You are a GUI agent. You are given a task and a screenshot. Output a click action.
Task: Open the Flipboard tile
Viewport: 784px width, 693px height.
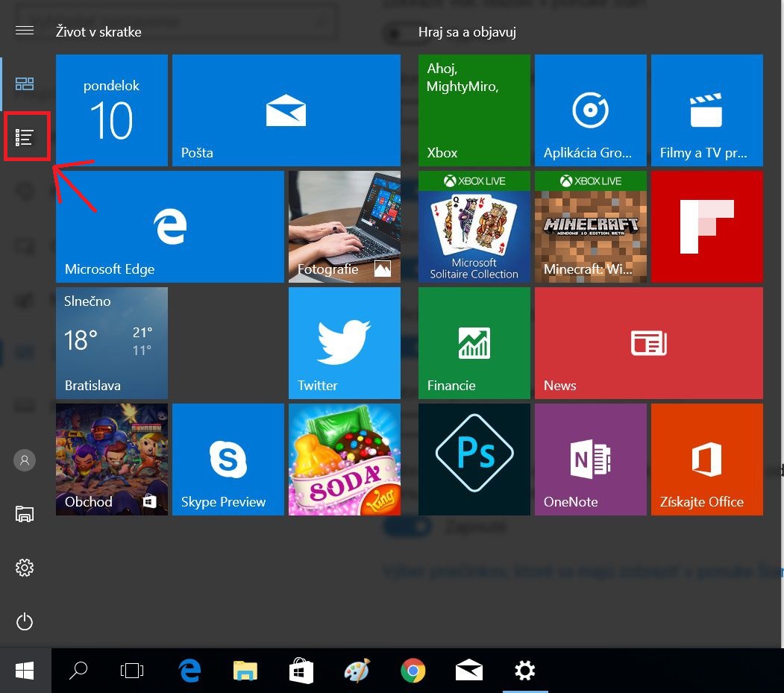[x=707, y=227]
